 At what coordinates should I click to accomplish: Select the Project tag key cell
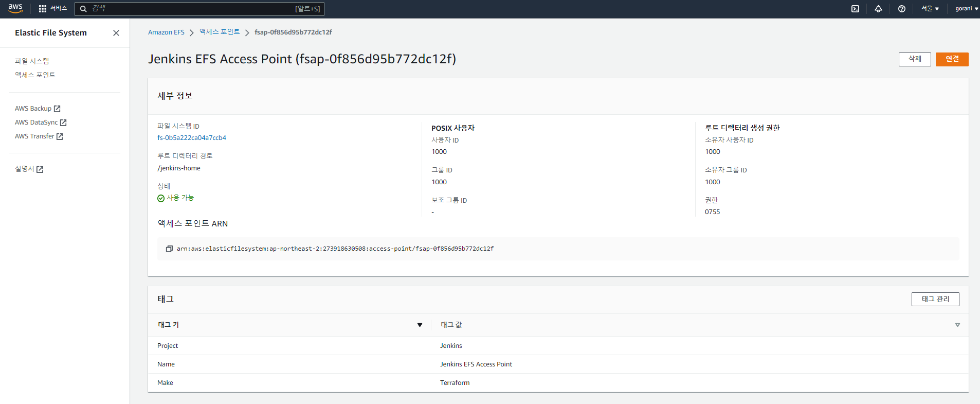(168, 346)
